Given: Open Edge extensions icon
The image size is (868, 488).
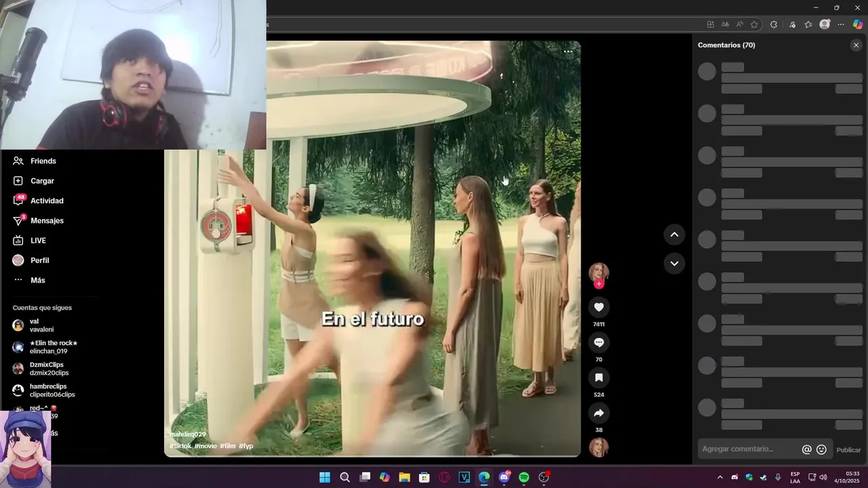Looking at the screenshot, I should click(x=774, y=24).
